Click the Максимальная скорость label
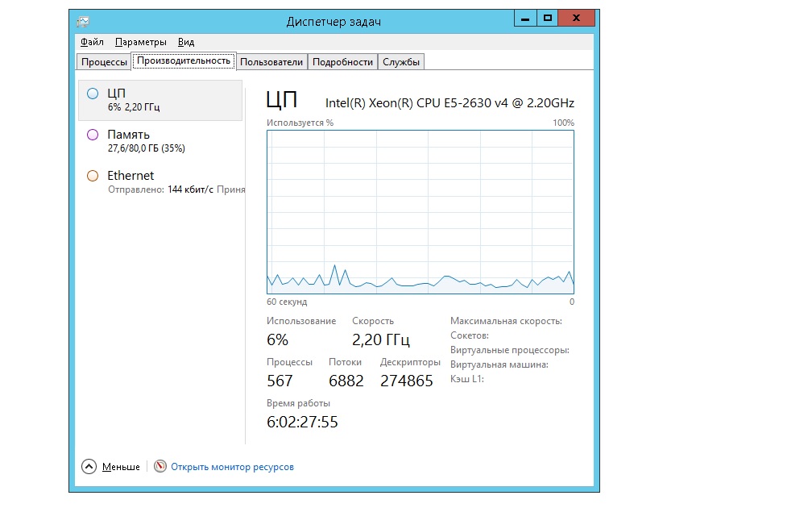The width and height of the screenshot is (812, 508). pos(506,321)
